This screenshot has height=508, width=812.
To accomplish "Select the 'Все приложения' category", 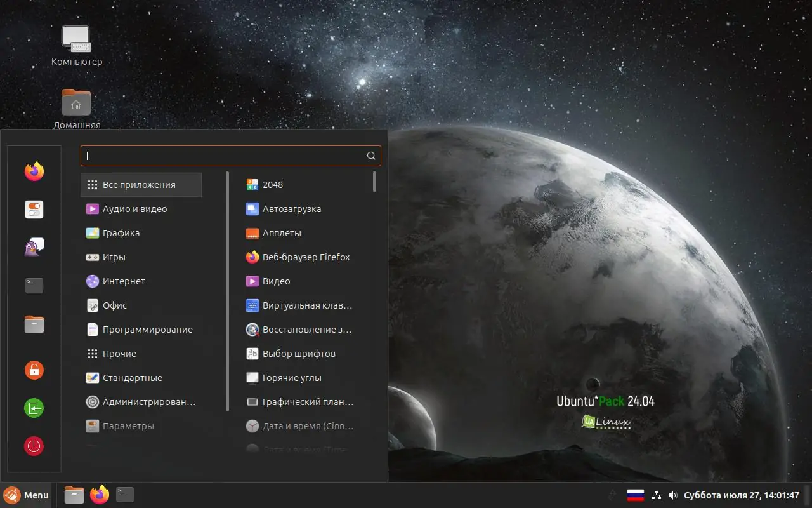I will tap(141, 185).
